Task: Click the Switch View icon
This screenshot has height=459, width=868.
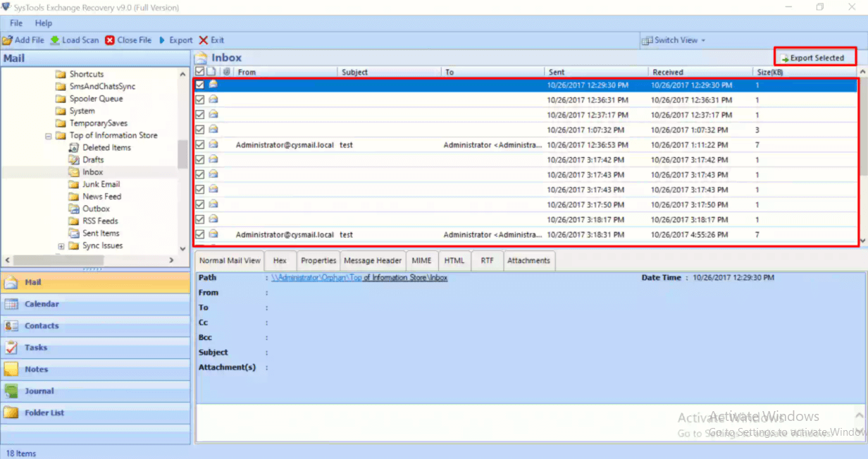Action: pos(647,40)
